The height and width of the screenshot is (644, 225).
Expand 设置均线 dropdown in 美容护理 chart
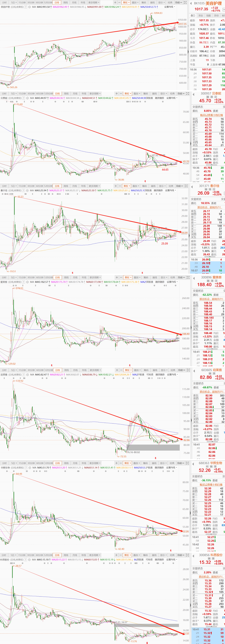(170, 7)
